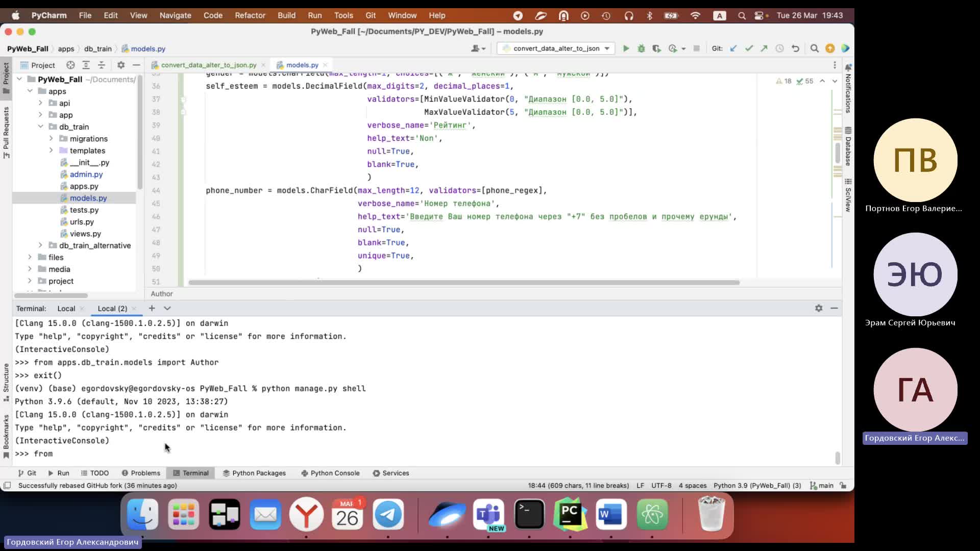Run the convert_data_alter_to_json configuration
The height and width of the screenshot is (551, 980).
tap(626, 48)
